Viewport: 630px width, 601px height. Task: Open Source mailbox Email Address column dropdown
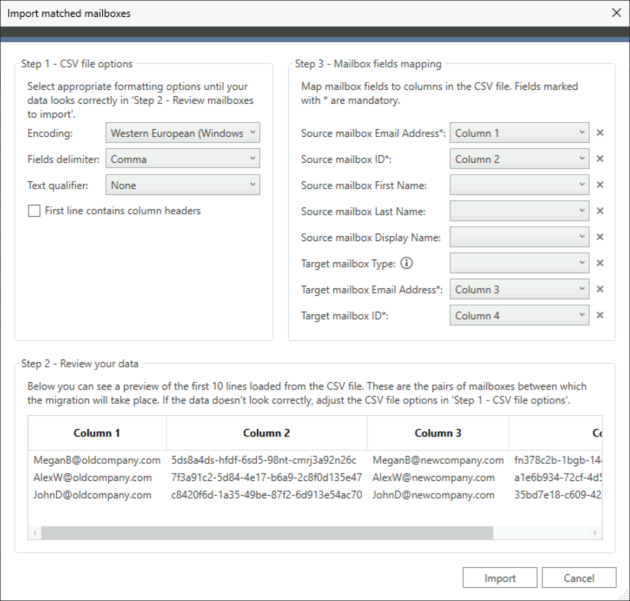click(520, 133)
